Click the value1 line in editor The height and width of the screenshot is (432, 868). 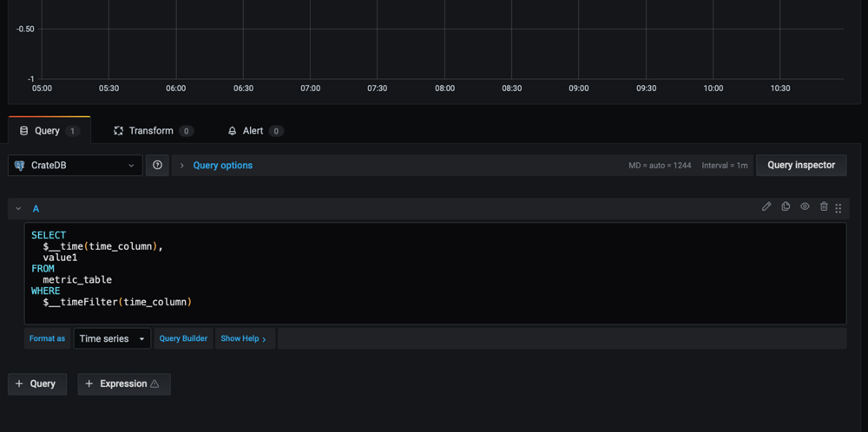(x=60, y=258)
